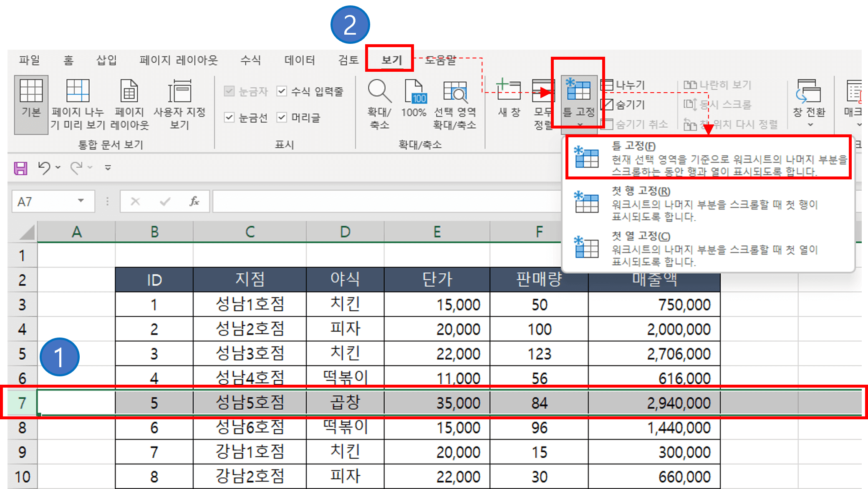
Task: Click 숨기기 (Hide) in the ribbon
Action: [x=622, y=104]
